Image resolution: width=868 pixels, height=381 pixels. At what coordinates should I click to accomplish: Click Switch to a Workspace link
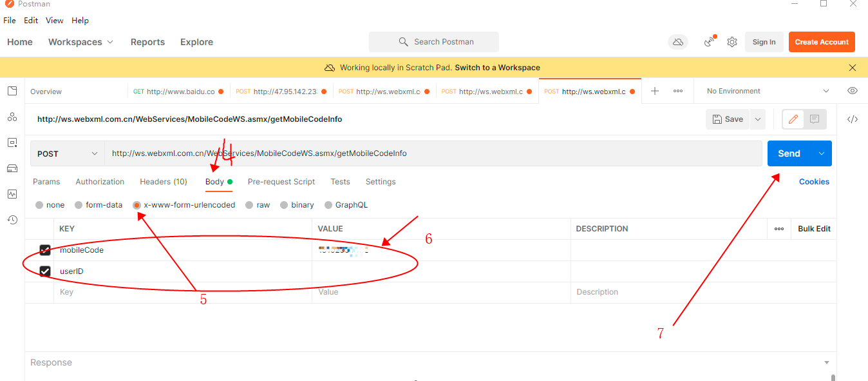point(498,68)
